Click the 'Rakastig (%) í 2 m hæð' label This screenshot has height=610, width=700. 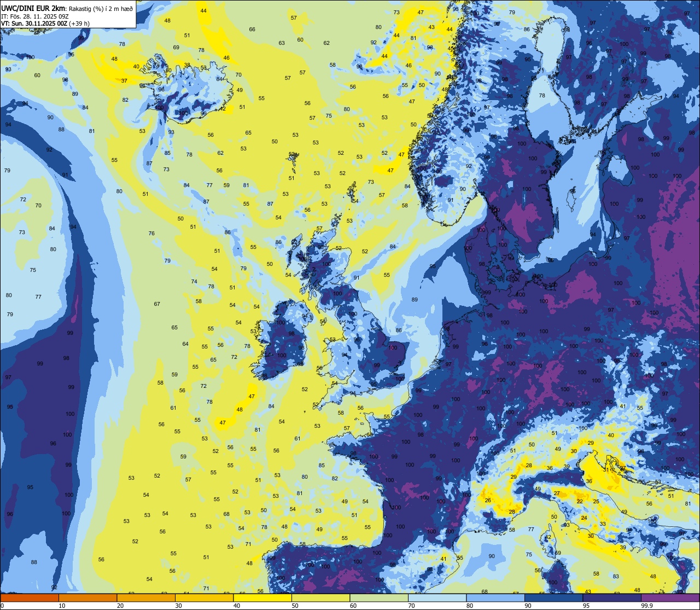pyautogui.click(x=101, y=8)
